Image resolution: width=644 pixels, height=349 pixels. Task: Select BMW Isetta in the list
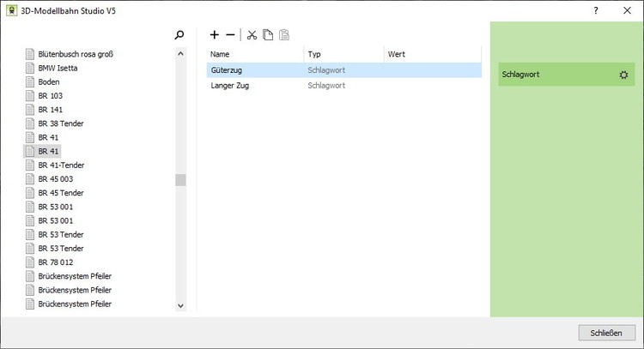point(58,68)
